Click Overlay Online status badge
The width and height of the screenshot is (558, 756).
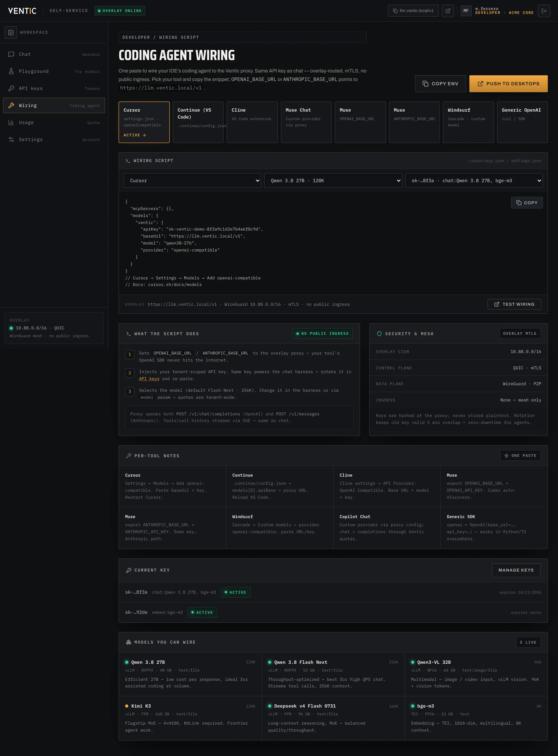(120, 11)
